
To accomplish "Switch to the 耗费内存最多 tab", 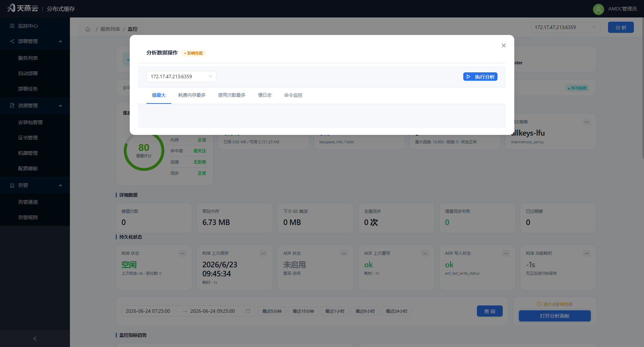I will [192, 95].
